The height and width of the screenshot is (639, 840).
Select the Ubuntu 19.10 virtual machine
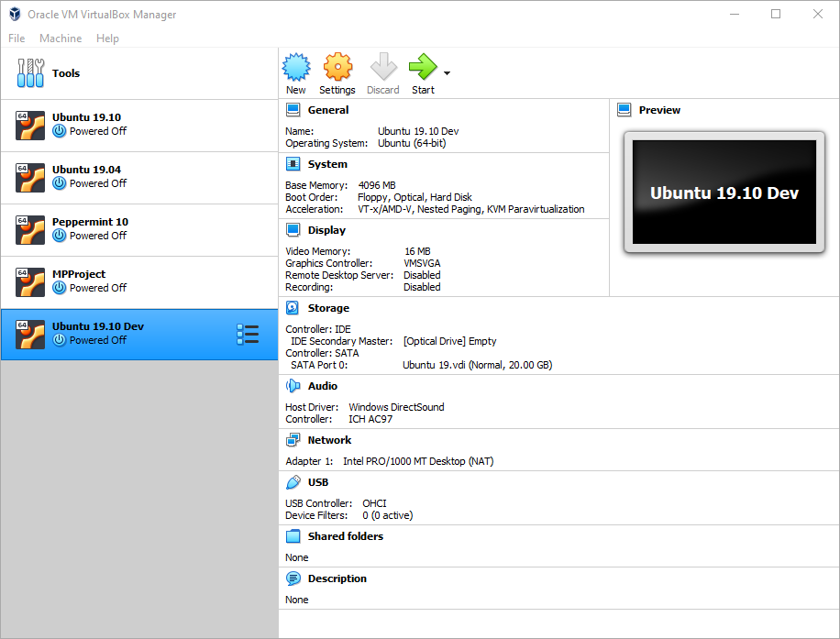tap(139, 126)
